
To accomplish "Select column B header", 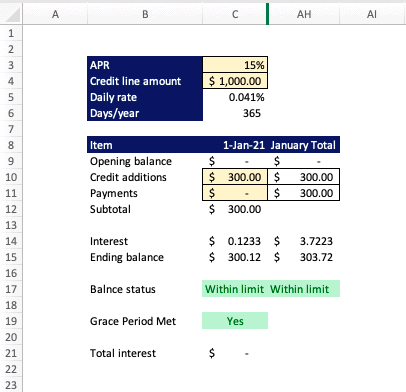I will tap(145, 14).
